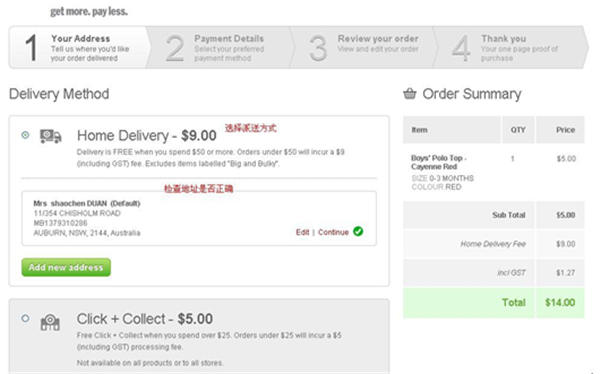Click the Continue link
The height and width of the screenshot is (374, 600).
click(x=333, y=232)
